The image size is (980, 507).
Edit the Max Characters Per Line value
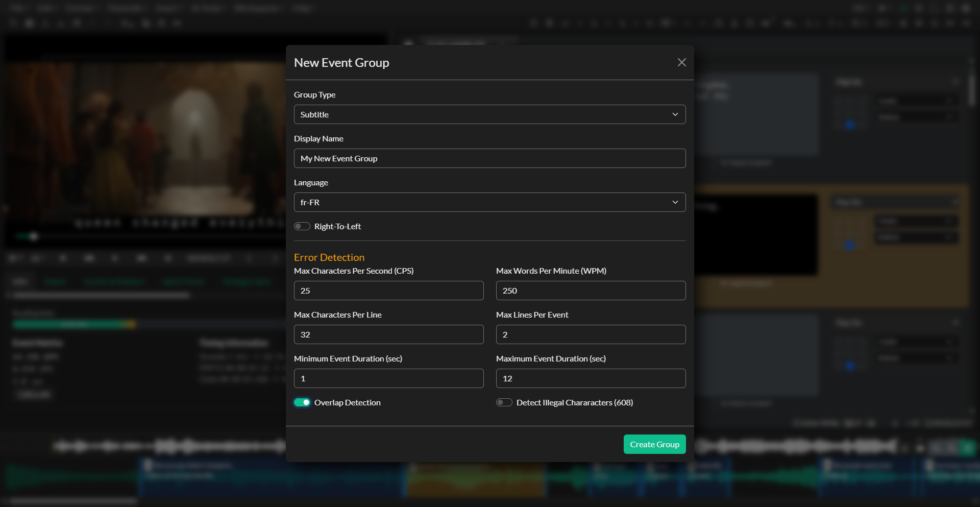pyautogui.click(x=388, y=334)
